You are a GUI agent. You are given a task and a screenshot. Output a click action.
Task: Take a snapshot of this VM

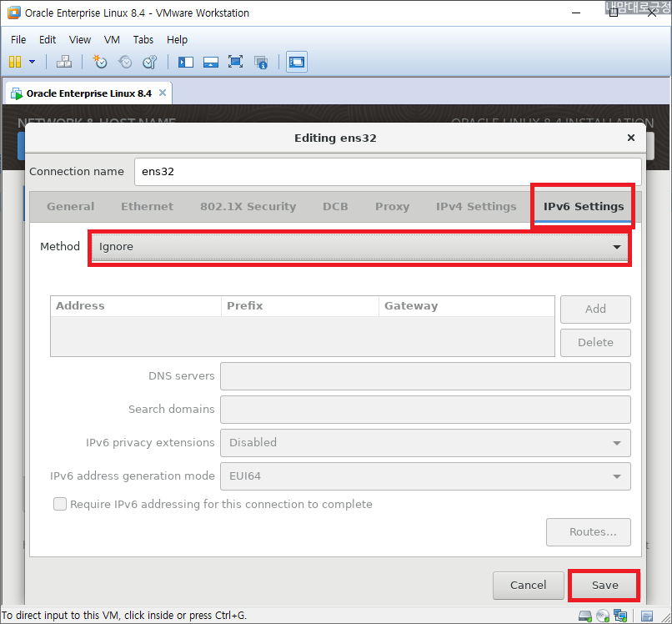point(100,62)
